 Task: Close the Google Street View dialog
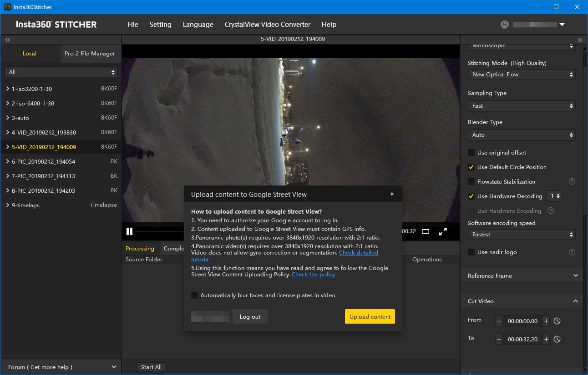point(392,194)
